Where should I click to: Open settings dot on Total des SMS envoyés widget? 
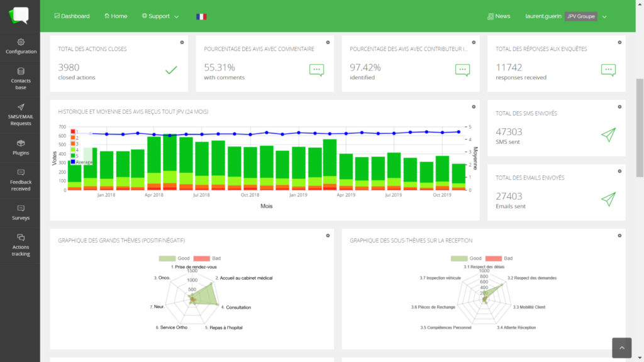tap(619, 107)
